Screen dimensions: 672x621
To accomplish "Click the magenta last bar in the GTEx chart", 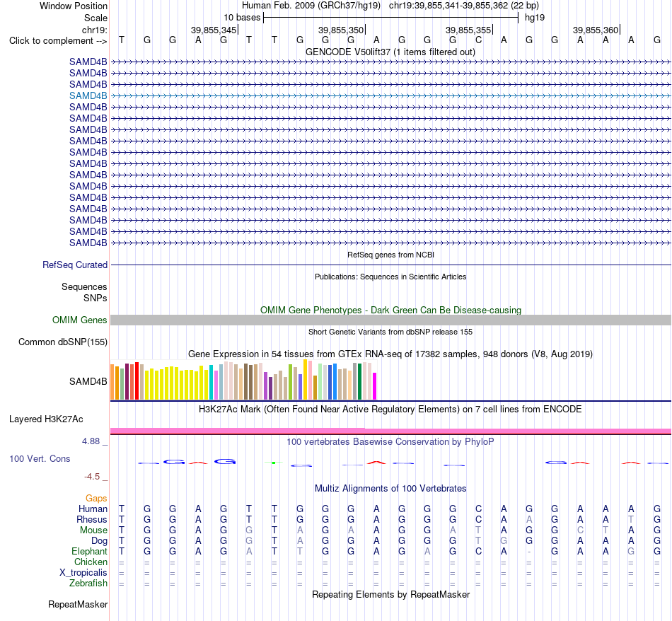I will click(375, 386).
